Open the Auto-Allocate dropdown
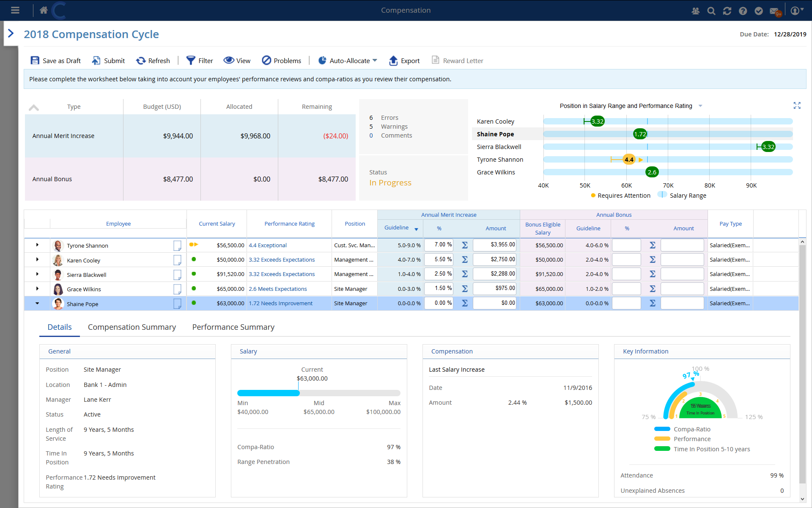812x508 pixels. coord(376,60)
